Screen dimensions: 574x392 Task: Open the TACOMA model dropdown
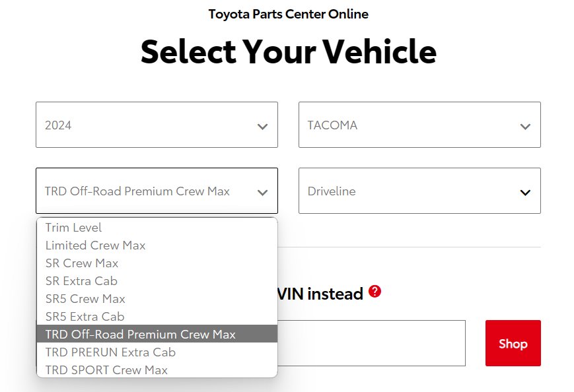pos(419,125)
